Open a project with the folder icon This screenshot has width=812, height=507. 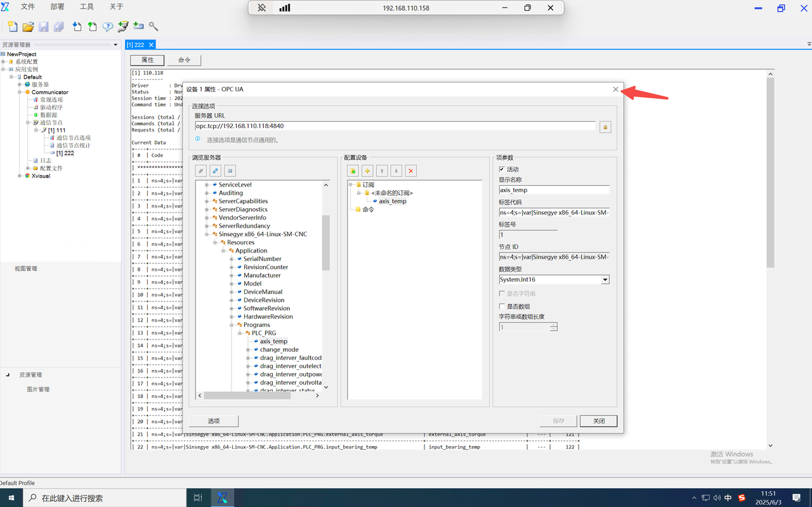point(28,27)
